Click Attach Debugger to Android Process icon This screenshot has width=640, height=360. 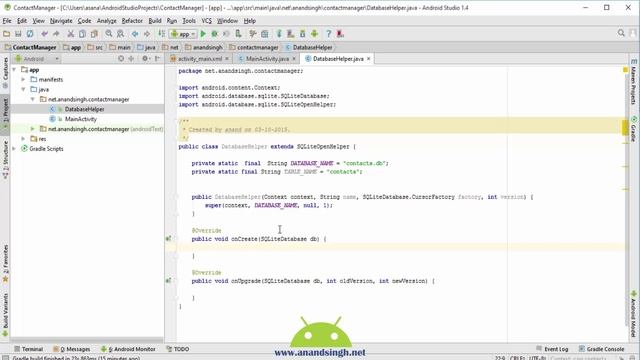coord(238,34)
